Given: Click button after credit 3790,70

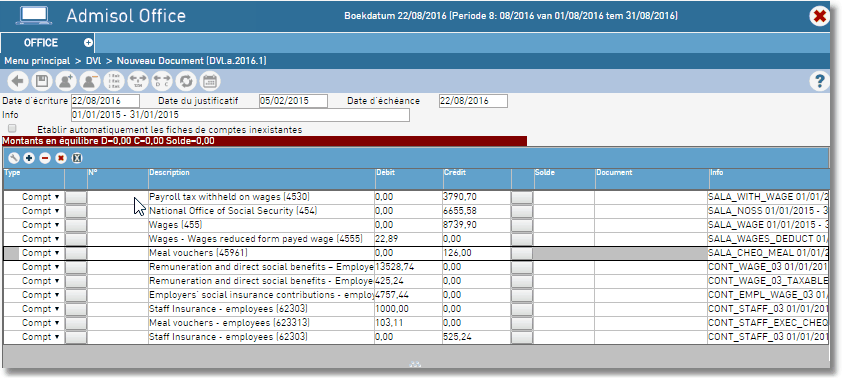Looking at the screenshot, I should [522, 198].
